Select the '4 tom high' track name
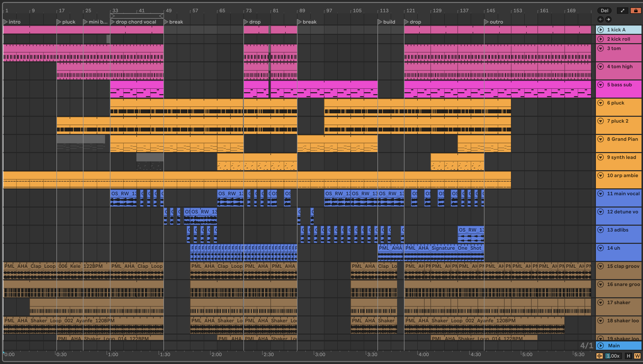Image resolution: width=643 pixels, height=364 pixels. 619,66
